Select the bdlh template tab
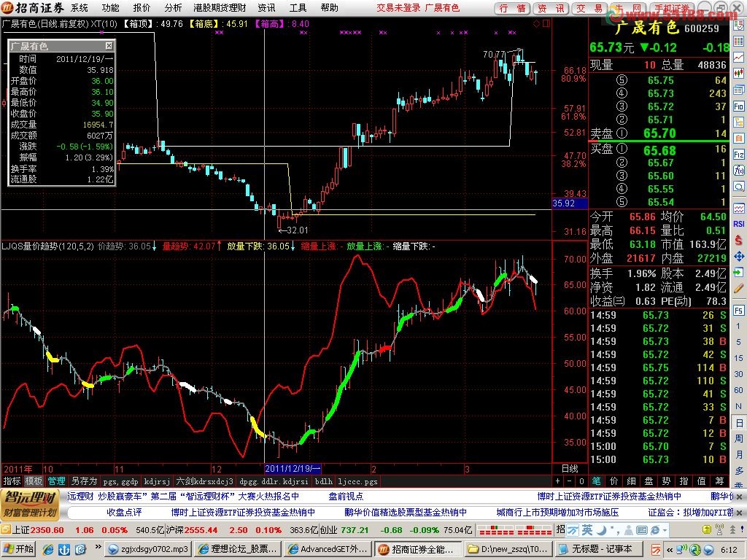The image size is (747, 560). [323, 481]
